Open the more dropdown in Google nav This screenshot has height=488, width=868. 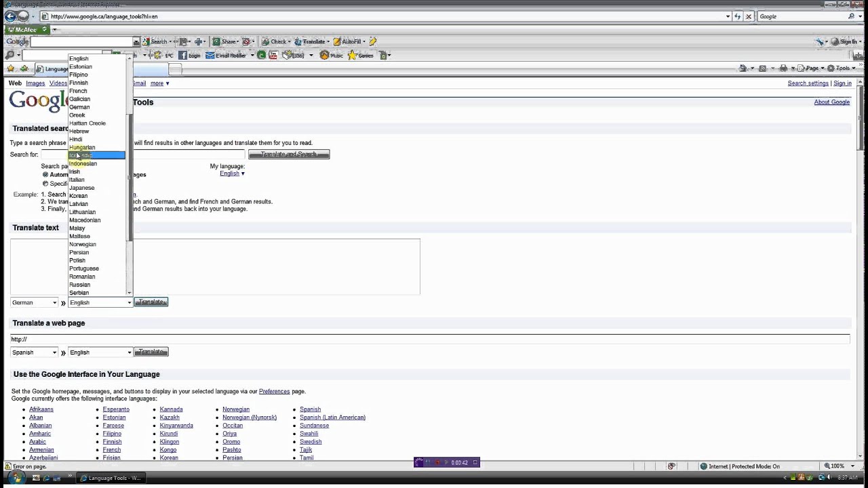pos(159,83)
